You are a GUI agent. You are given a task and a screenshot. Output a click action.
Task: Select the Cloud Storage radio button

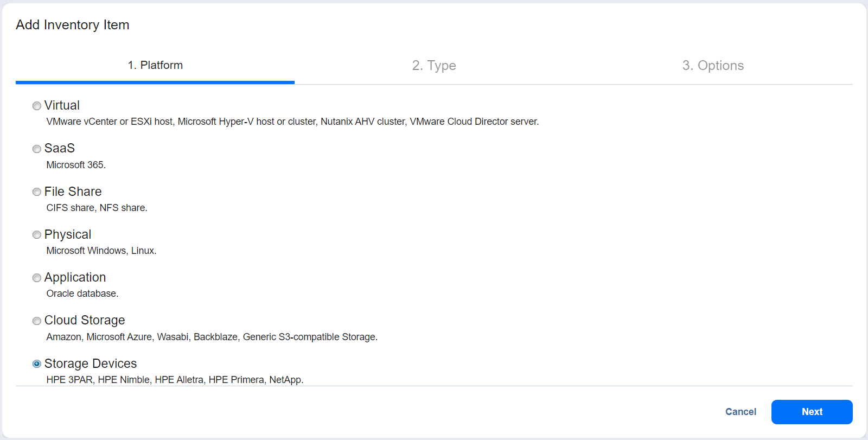pos(37,321)
